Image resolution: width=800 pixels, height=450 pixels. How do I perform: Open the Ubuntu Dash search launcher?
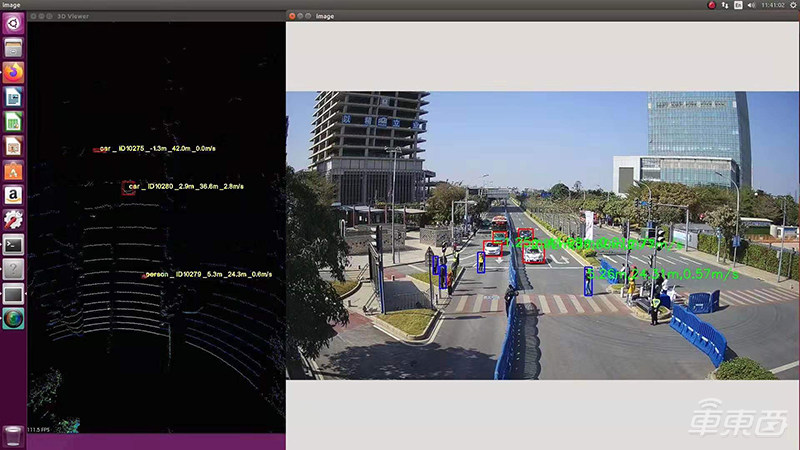pyautogui.click(x=13, y=24)
